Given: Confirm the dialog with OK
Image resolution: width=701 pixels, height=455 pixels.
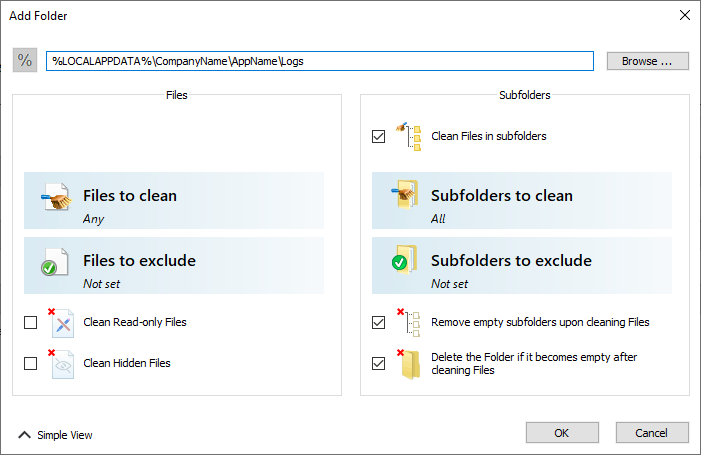Looking at the screenshot, I should point(562,433).
